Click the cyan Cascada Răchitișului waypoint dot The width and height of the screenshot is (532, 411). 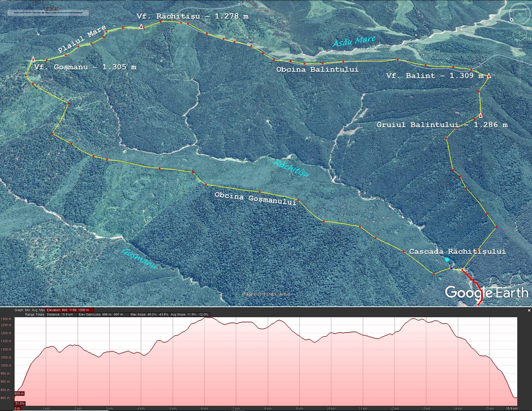(x=447, y=260)
